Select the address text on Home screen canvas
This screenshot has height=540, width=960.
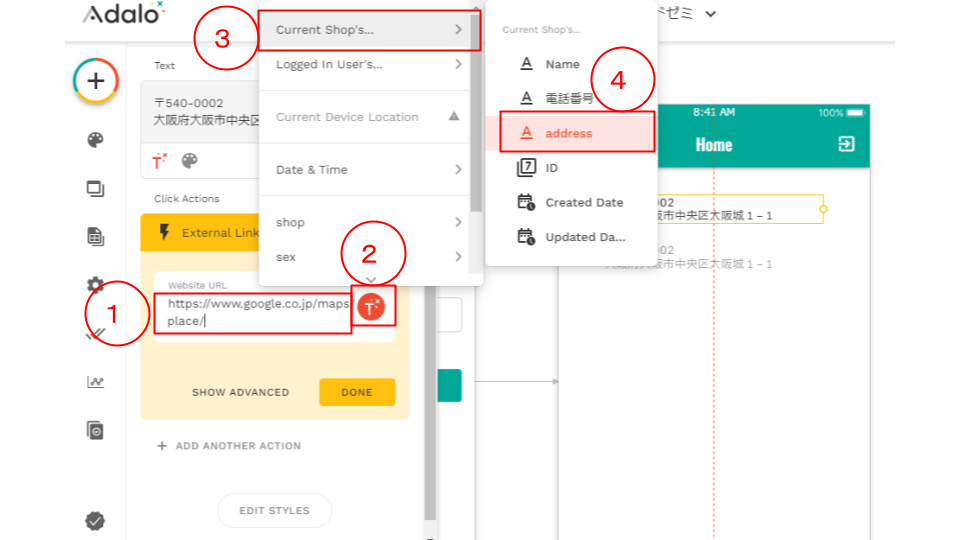coord(739,209)
